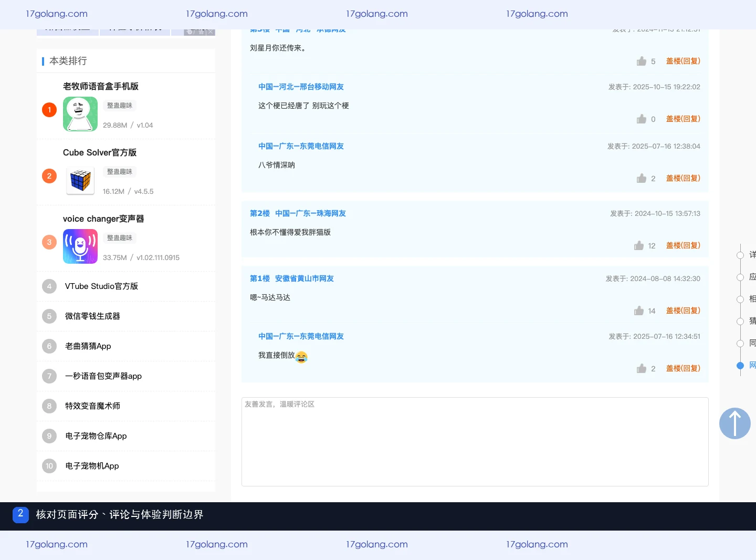The height and width of the screenshot is (560, 756).
Task: Jump to 相 section in side navigation
Action: (752, 299)
